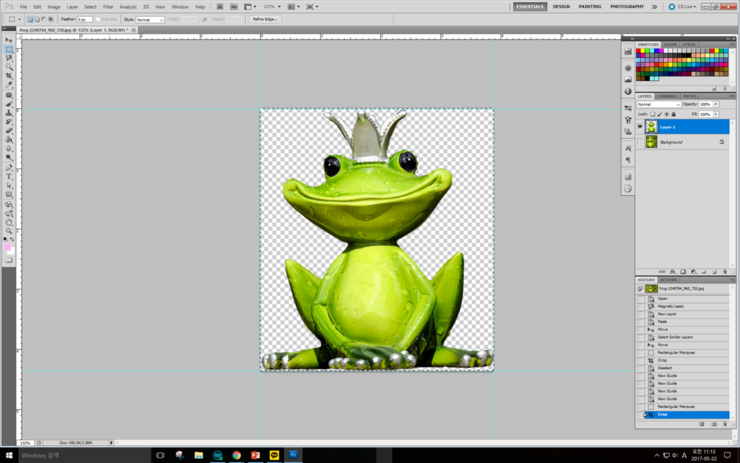Image resolution: width=740 pixels, height=463 pixels.
Task: Toggle the Lock transparent pixels checkbox
Action: pos(651,114)
